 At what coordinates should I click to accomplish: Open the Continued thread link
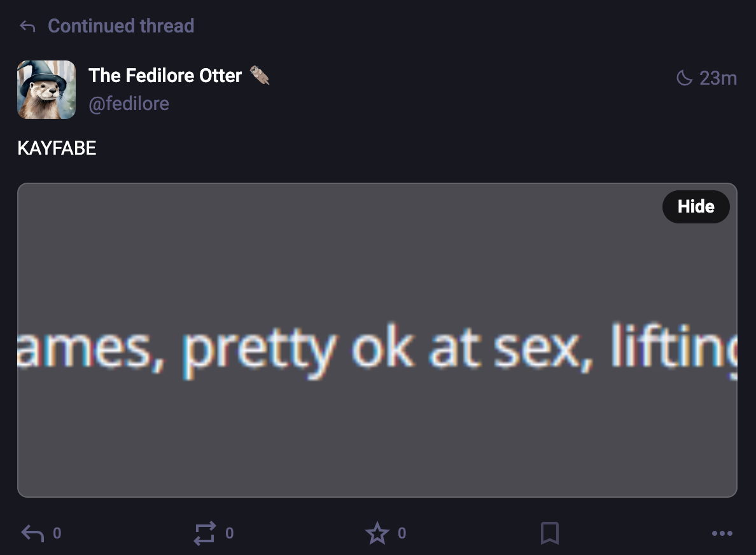coord(121,26)
